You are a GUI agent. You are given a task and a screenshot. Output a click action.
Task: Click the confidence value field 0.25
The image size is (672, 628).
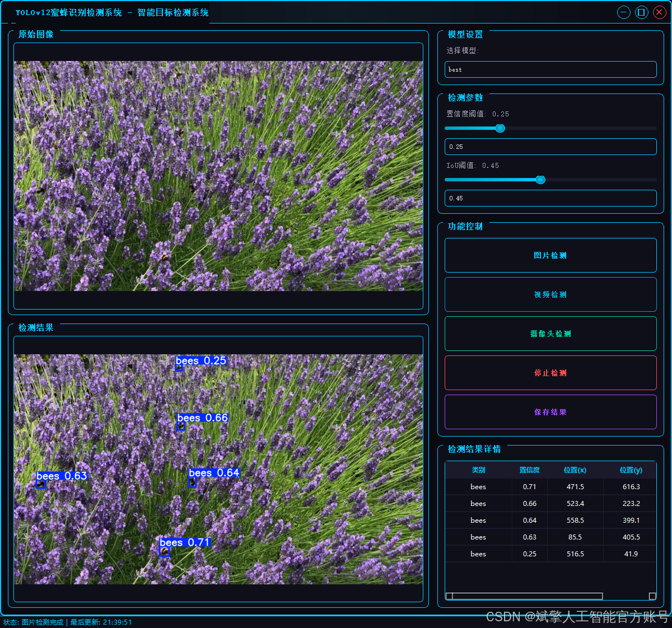pyautogui.click(x=550, y=147)
